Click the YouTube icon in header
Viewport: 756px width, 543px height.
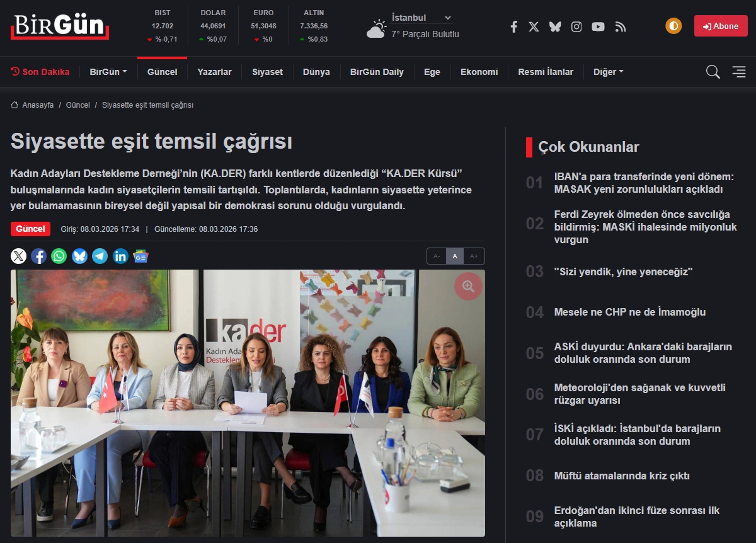tap(598, 26)
